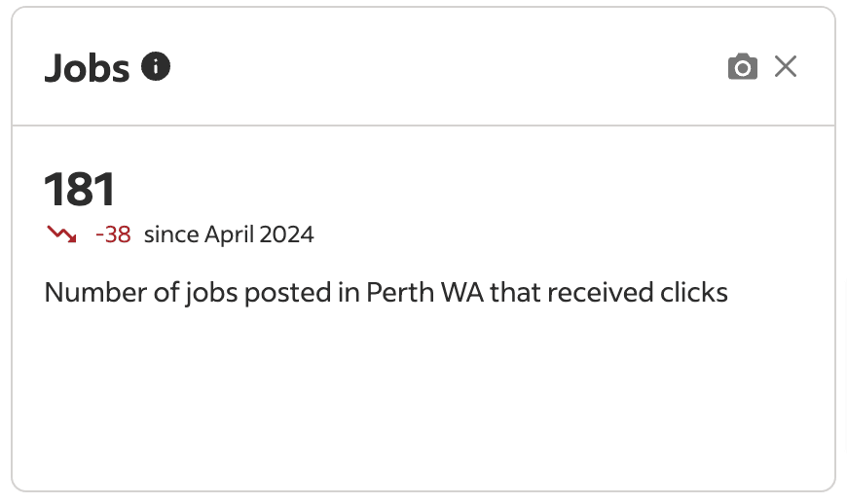Click "2024" in the comparison text
The image size is (847, 504).
288,234
